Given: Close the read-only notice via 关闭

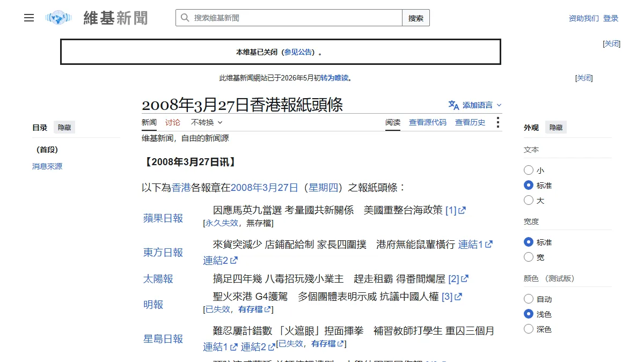Looking at the screenshot, I should coord(584,78).
